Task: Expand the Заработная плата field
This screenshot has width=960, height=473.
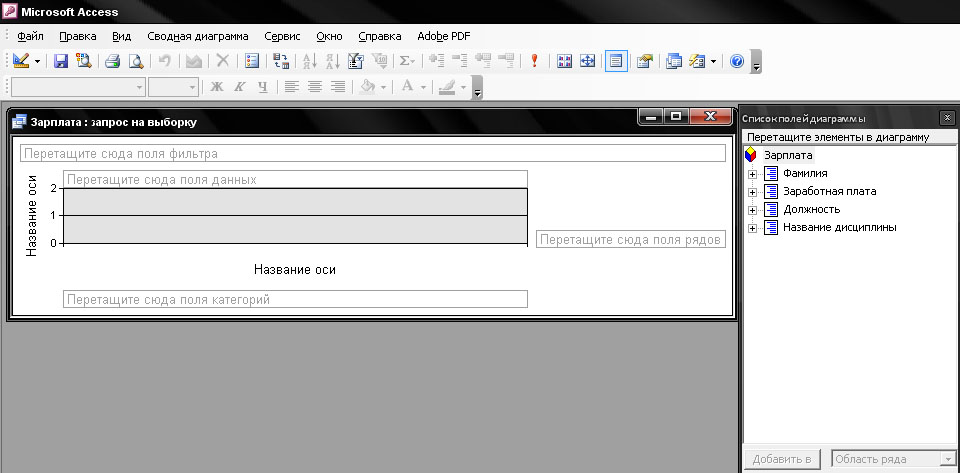Action: pos(752,192)
